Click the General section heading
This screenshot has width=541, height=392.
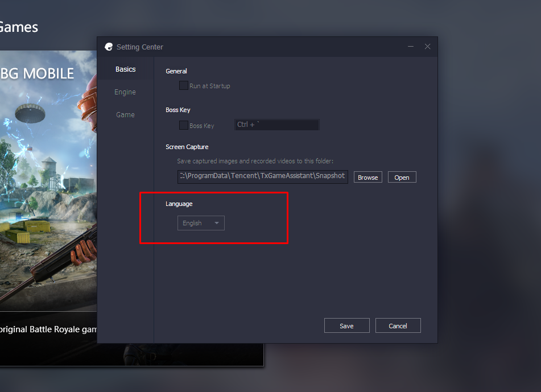coord(176,71)
